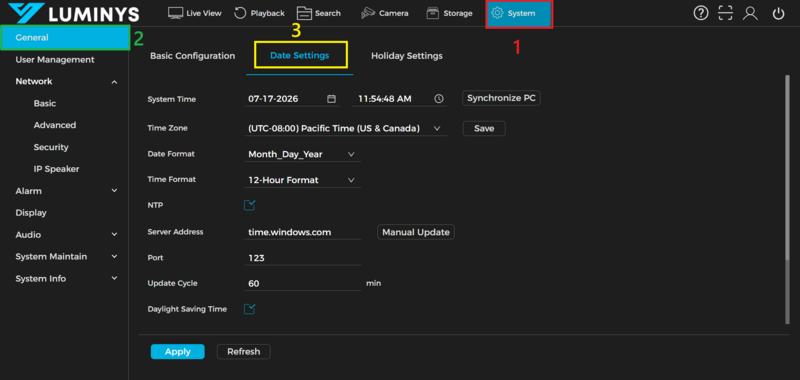
Task: Click the Manual Update button
Action: pos(416,232)
